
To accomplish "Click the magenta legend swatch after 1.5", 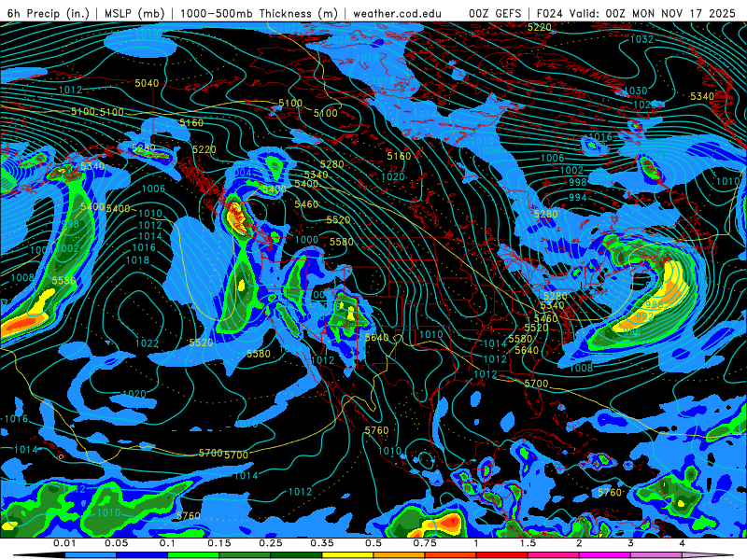I will coord(553,555).
